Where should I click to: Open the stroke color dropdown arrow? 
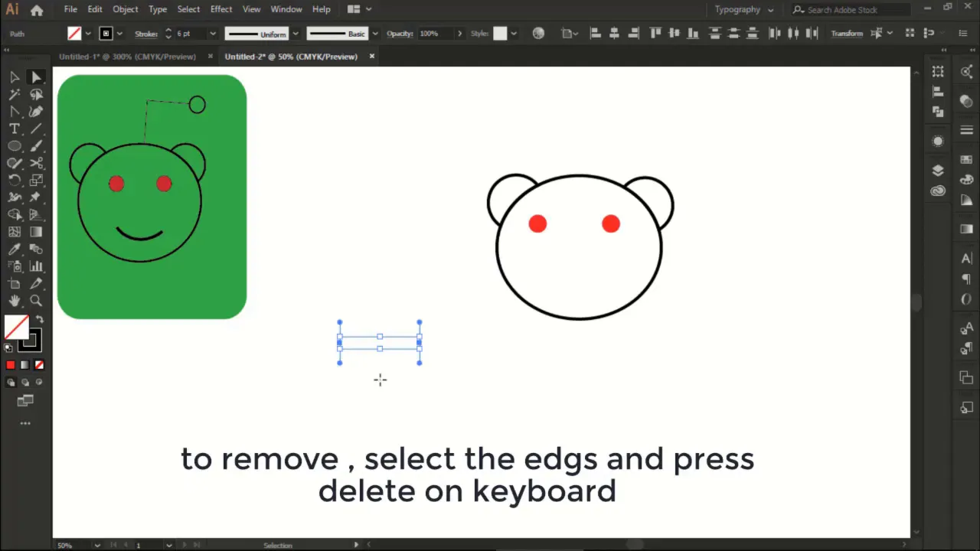(119, 34)
